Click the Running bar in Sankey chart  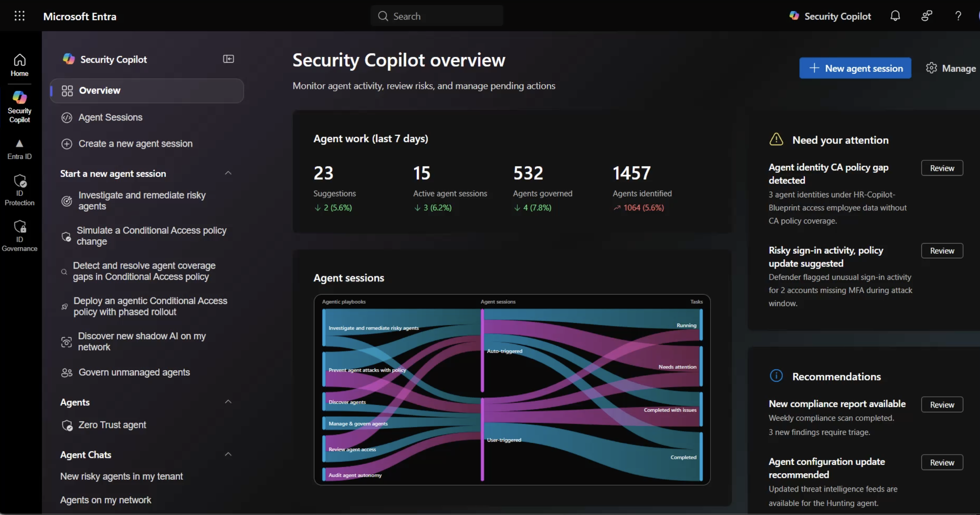click(701, 325)
